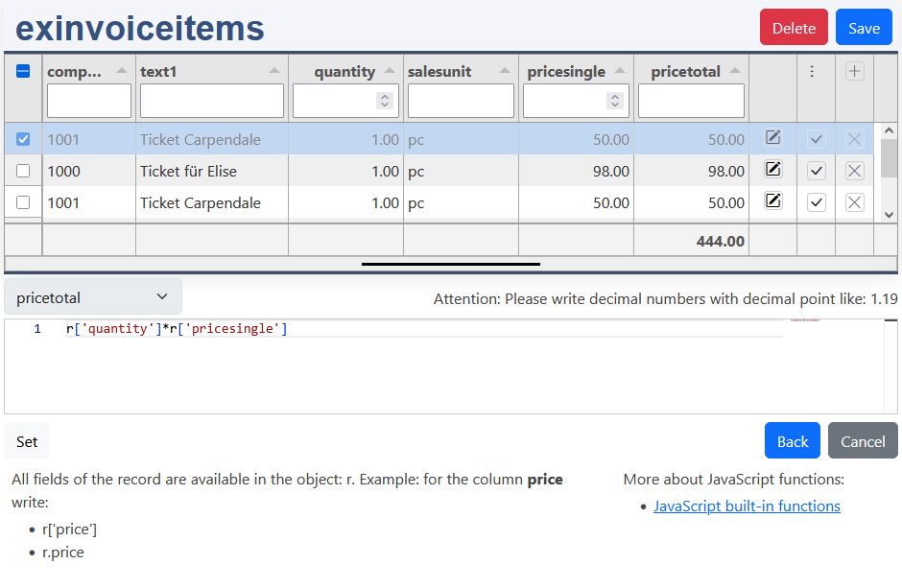Click edit icon in last Ticket Carpendale row
This screenshot has width=902, height=588.
point(772,201)
